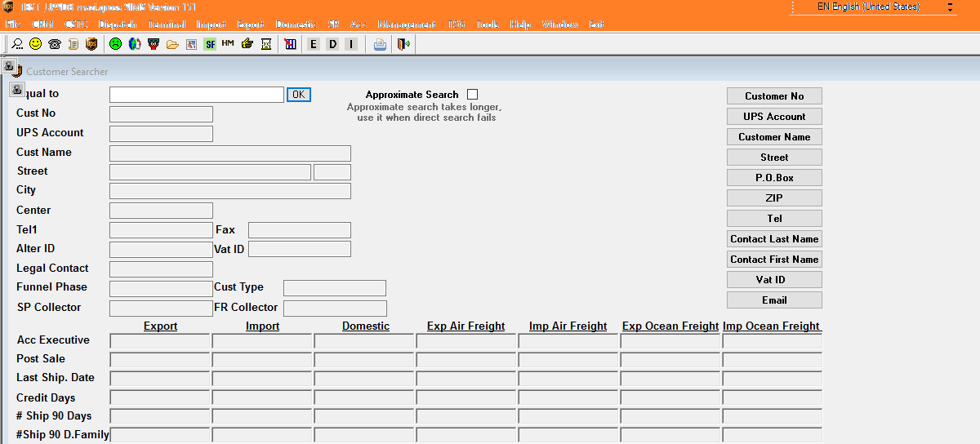This screenshot has width=980, height=444.
Task: Click the hourglass toolbar icon
Action: tap(266, 44)
